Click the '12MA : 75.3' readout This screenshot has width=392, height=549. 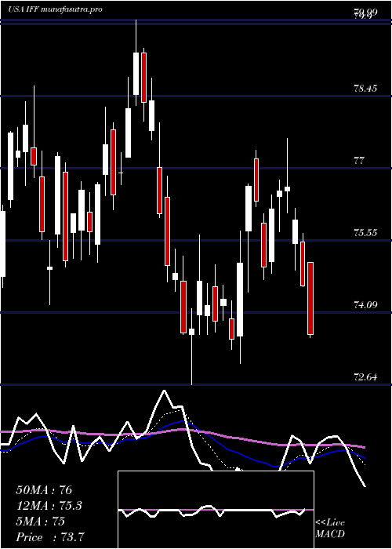pos(49,506)
